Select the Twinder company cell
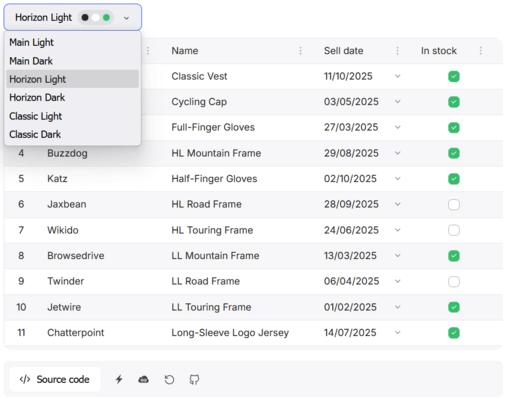 (65, 281)
